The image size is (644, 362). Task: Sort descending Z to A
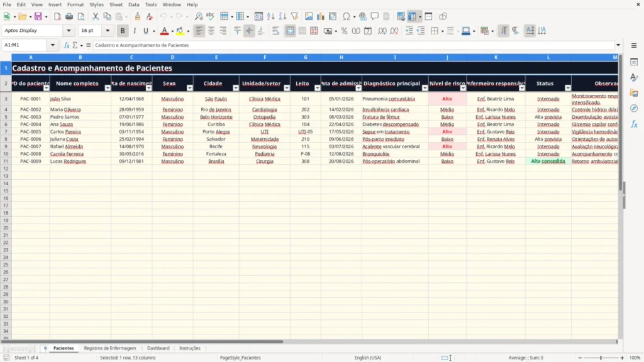(282, 16)
